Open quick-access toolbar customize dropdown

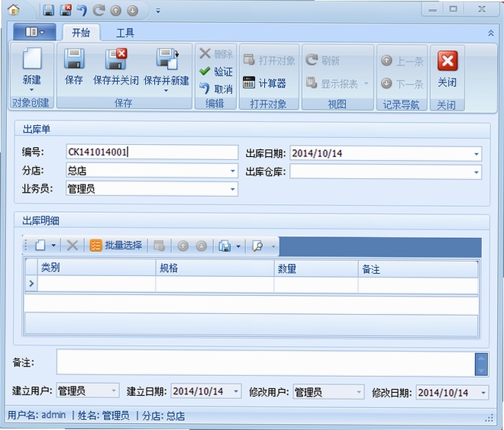158,11
